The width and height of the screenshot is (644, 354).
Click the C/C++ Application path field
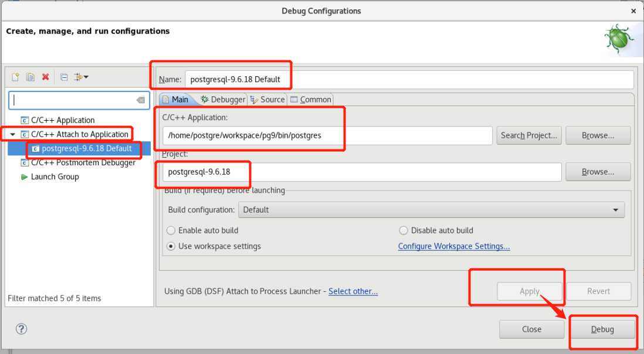tap(327, 136)
